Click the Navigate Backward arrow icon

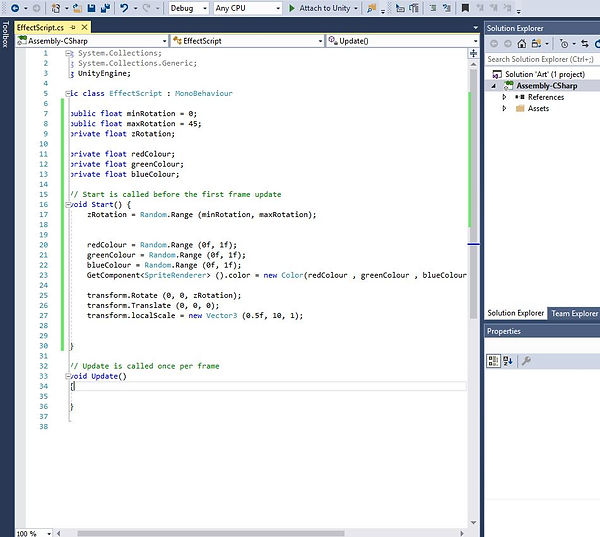click(x=15, y=8)
